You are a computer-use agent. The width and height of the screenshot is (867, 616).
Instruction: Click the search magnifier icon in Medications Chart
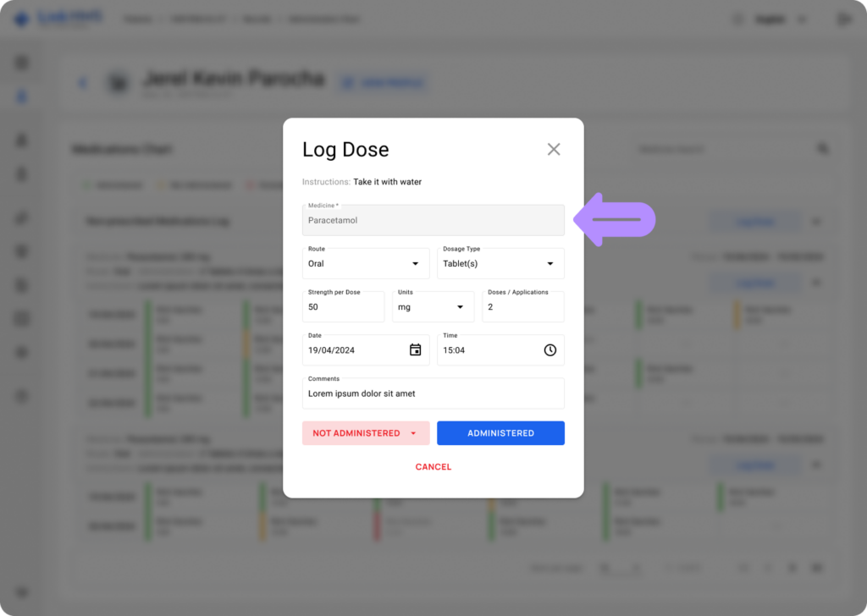[822, 149]
